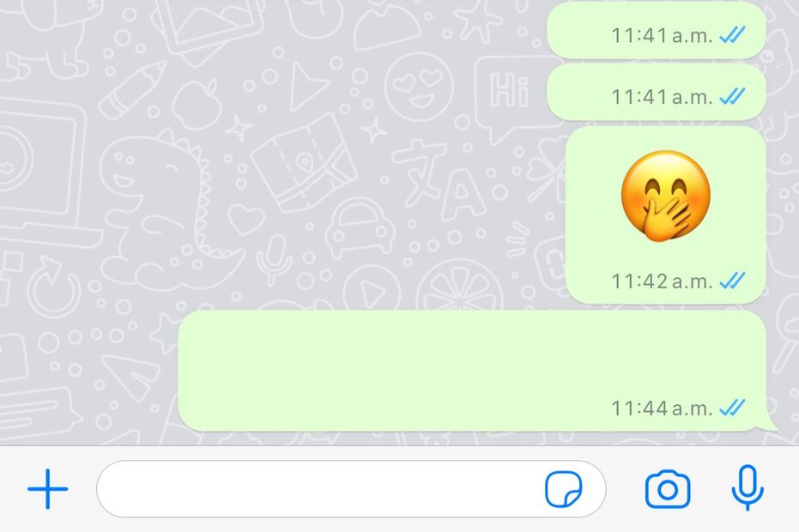Tap the timestamp of the second 11:41 message
799x532 pixels.
pos(662,96)
